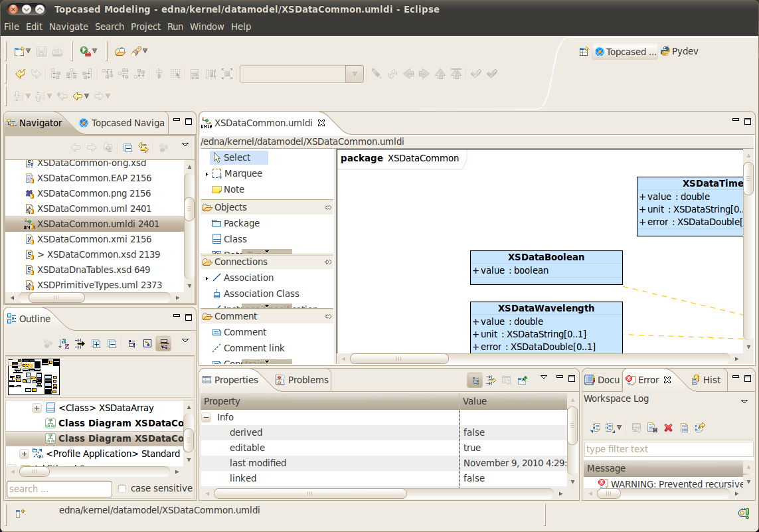Collapse the Connections palette drawer
The height and width of the screenshot is (532, 759).
[x=267, y=262]
